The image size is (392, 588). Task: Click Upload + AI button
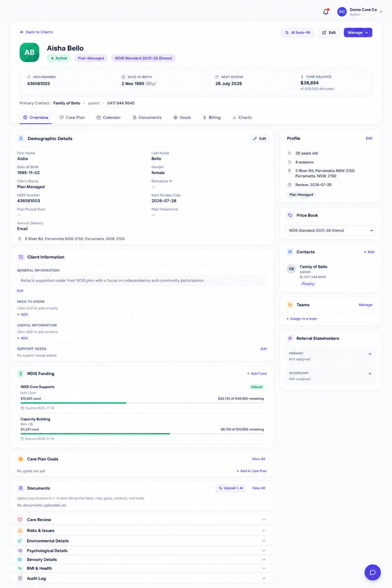[x=231, y=488]
